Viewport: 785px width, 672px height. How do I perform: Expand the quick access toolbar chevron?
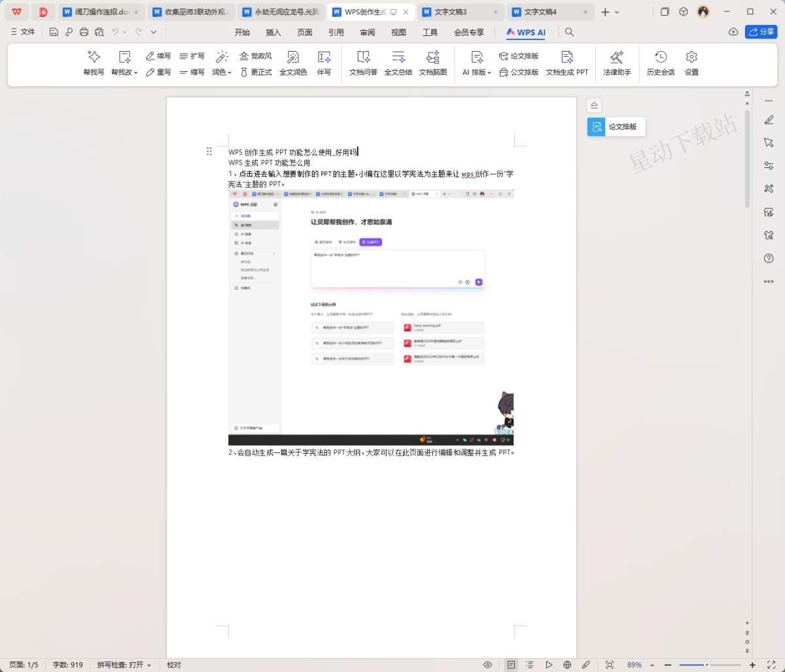click(x=154, y=32)
